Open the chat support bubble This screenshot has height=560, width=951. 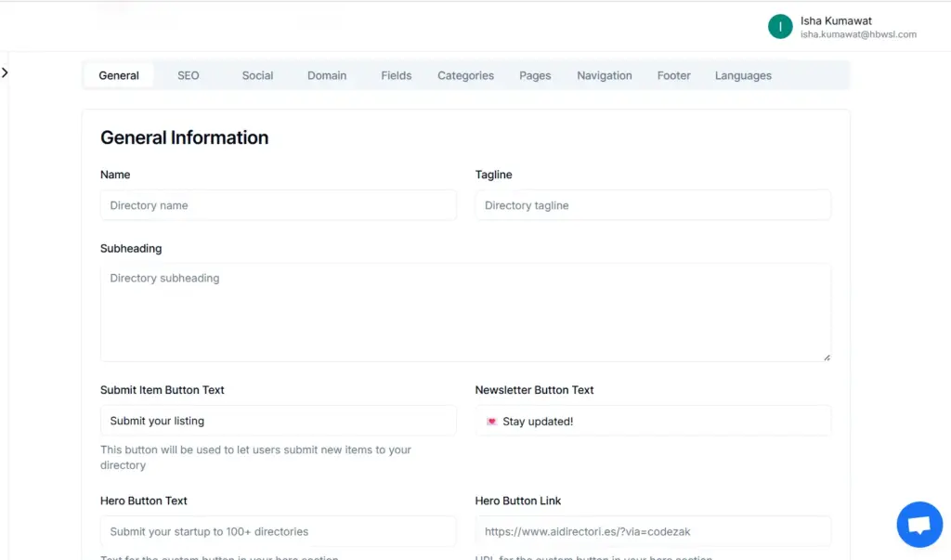918,524
